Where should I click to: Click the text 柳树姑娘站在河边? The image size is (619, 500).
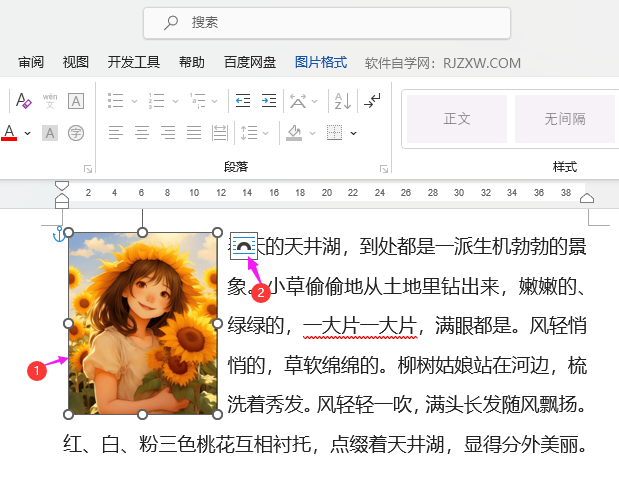pyautogui.click(x=473, y=366)
